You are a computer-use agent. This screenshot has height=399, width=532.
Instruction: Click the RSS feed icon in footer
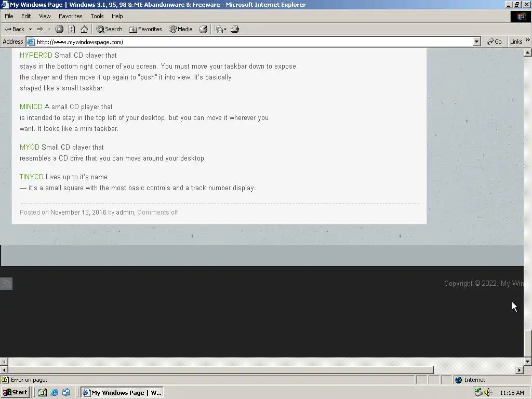tap(6, 284)
